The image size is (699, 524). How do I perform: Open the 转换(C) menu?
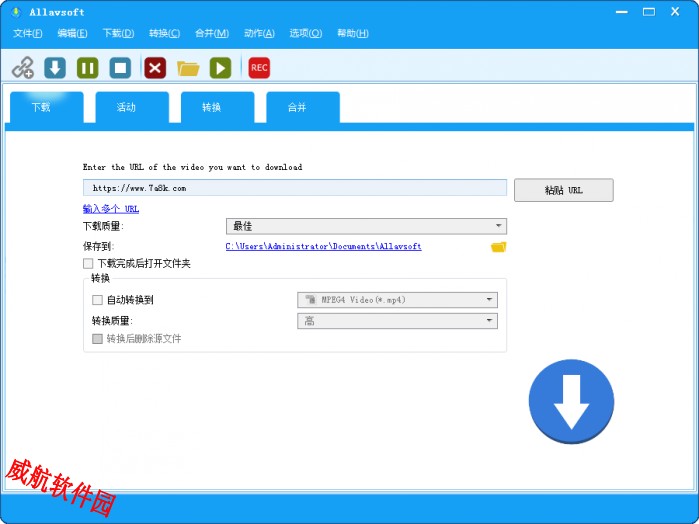point(164,33)
